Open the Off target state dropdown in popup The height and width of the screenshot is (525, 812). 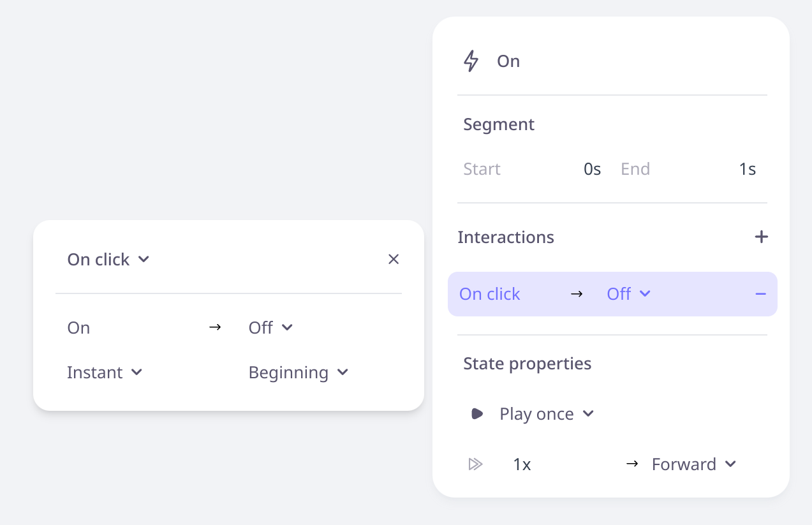point(270,328)
